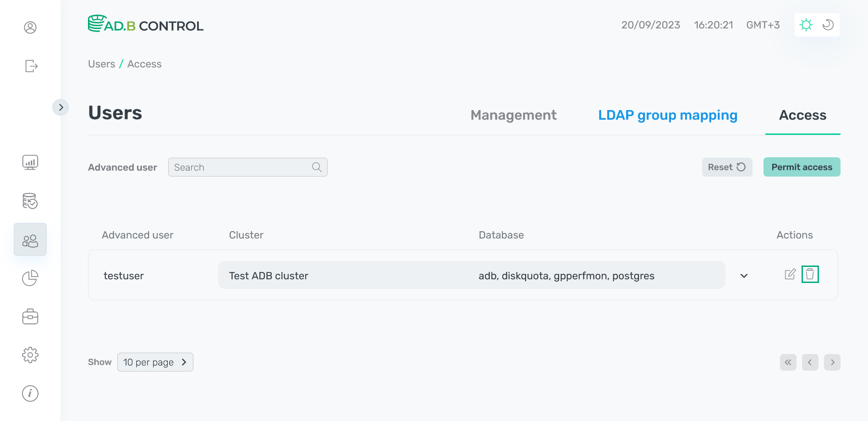Image resolution: width=868 pixels, height=421 pixels.
Task: Click the Permit access button
Action: click(x=802, y=167)
